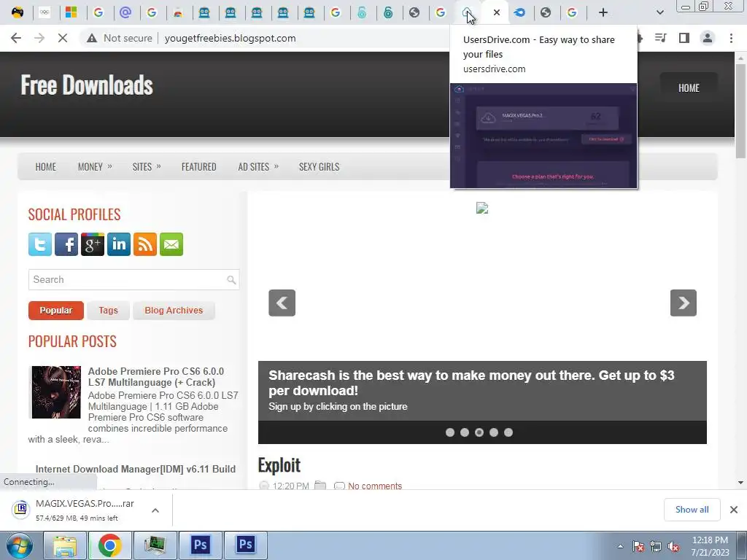The height and width of the screenshot is (560, 747).
Task: Open the Exploit post title
Action: (x=279, y=465)
